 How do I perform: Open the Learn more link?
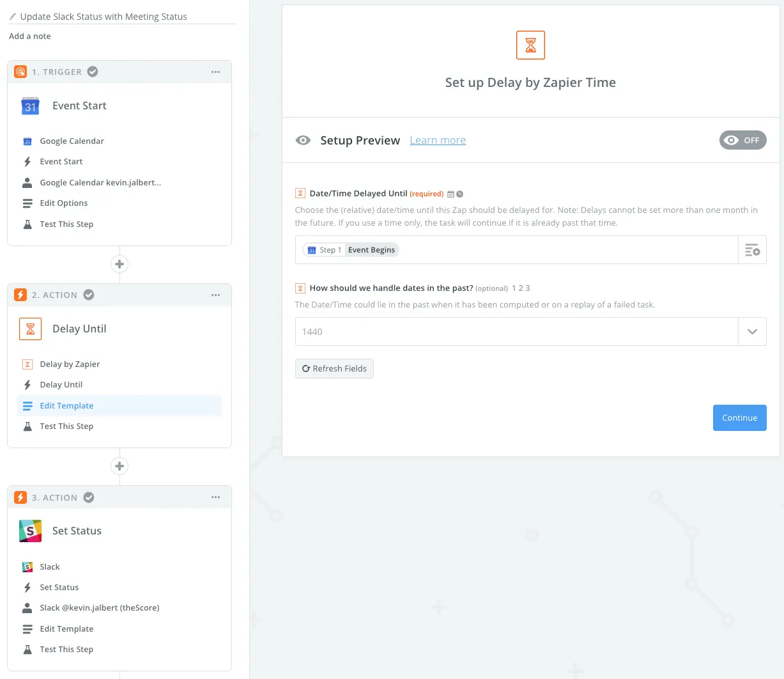438,141
